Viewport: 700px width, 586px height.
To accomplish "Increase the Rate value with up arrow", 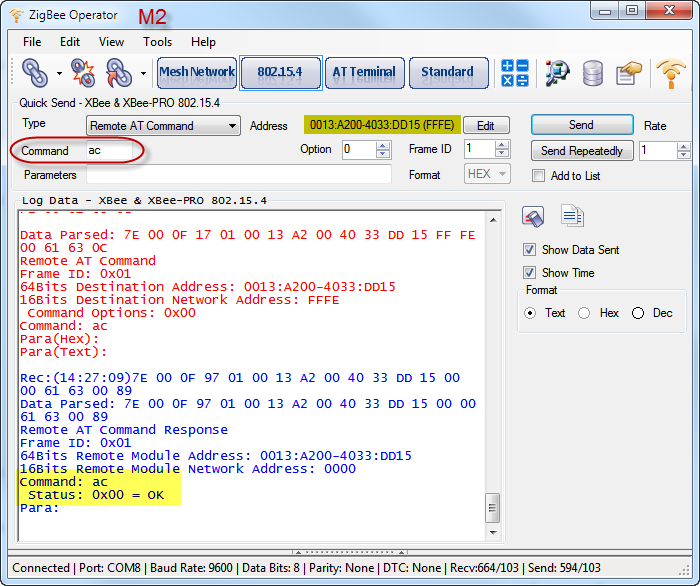I will [x=683, y=146].
